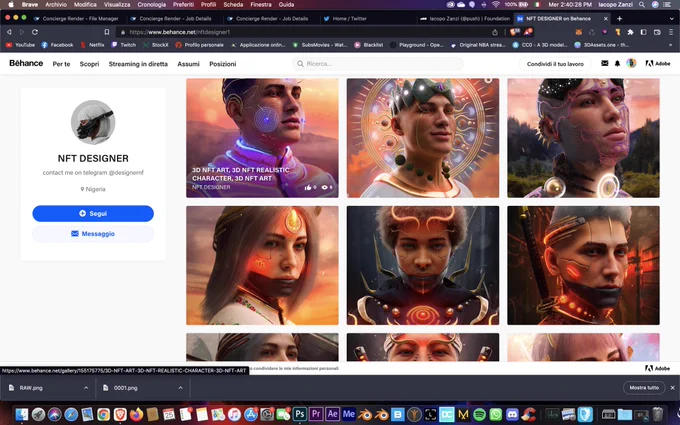Screen dimensions: 680x425
Task: Open the user avatar in Behance header
Action: coord(631,63)
